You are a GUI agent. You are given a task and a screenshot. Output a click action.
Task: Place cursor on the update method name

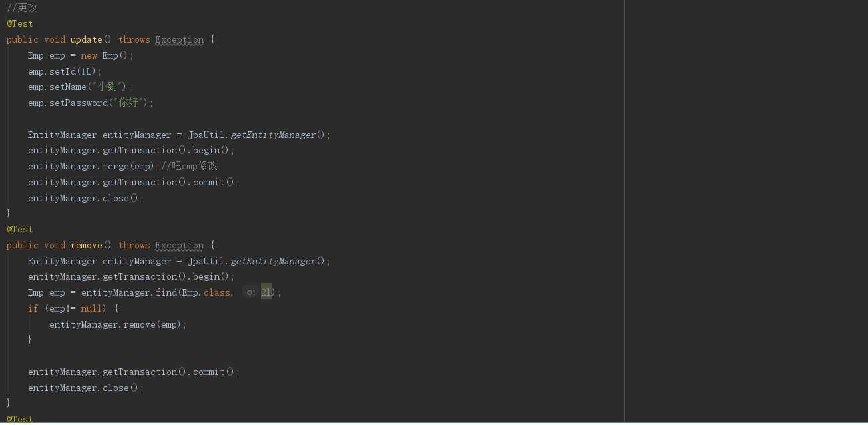[x=86, y=40]
